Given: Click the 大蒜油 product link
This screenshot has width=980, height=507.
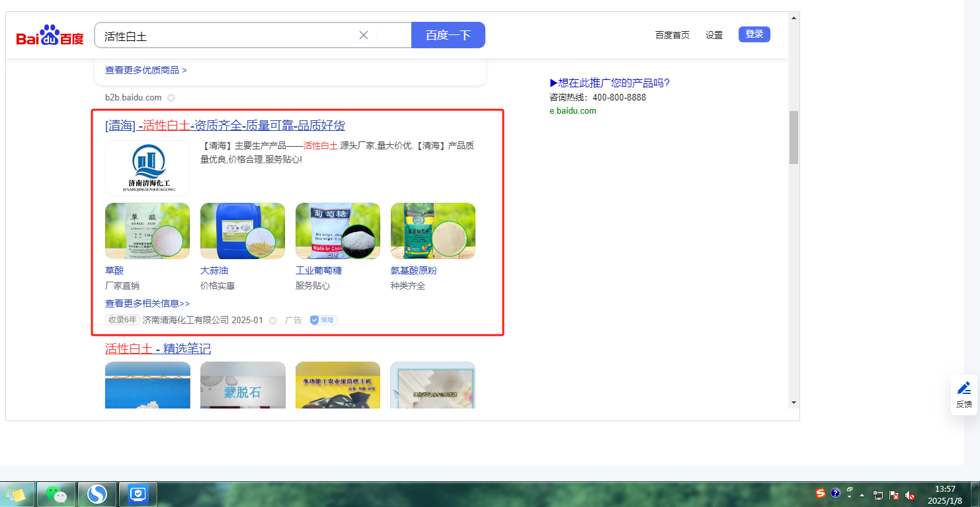Looking at the screenshot, I should [x=214, y=270].
